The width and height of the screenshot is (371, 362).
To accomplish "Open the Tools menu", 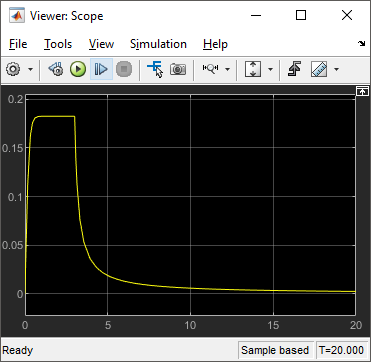I will [58, 44].
